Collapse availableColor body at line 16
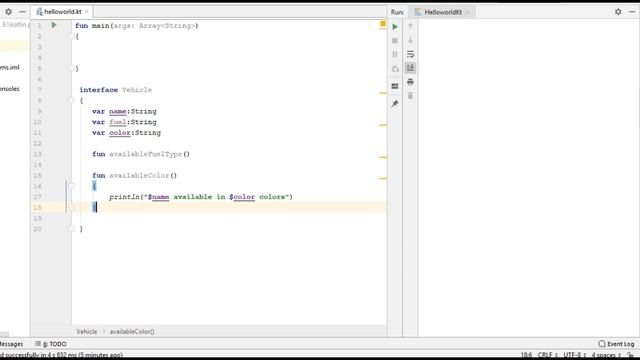This screenshot has height=360, width=640. tap(71, 186)
